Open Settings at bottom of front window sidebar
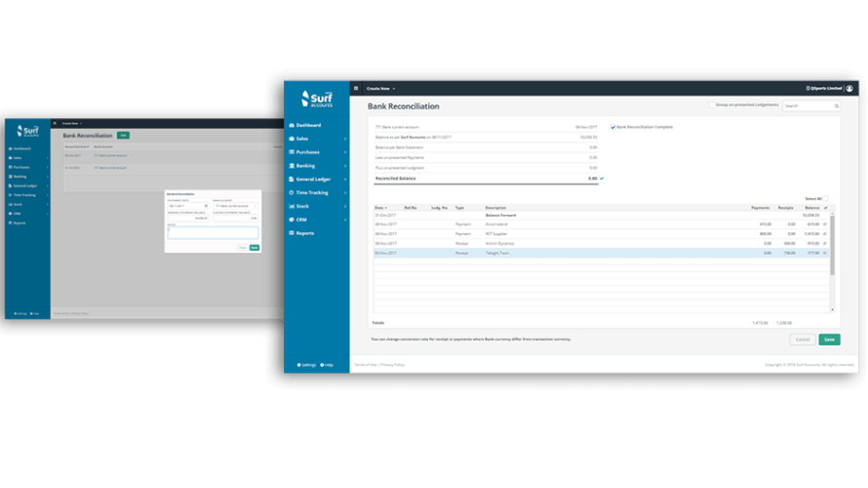The height and width of the screenshot is (488, 868). (306, 365)
